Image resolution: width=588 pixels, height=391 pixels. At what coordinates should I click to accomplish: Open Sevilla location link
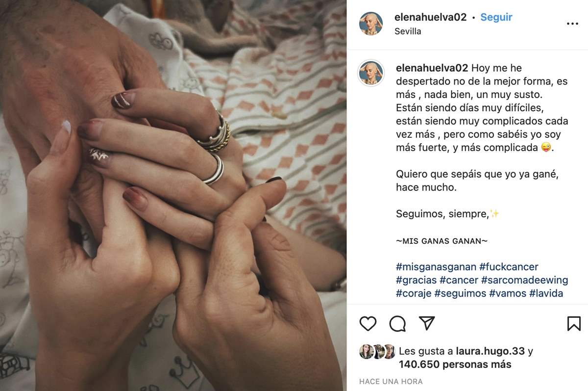[408, 31]
